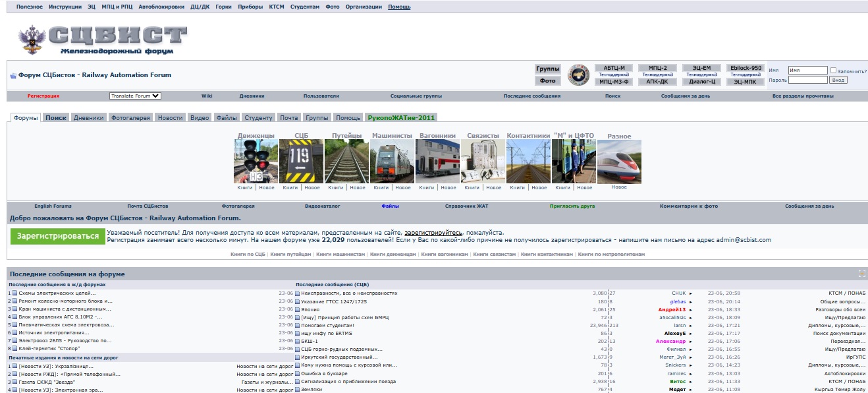Image resolution: width=868 pixels, height=393 pixels.
Task: Tick the Запомнить checkbox
Action: click(x=834, y=71)
